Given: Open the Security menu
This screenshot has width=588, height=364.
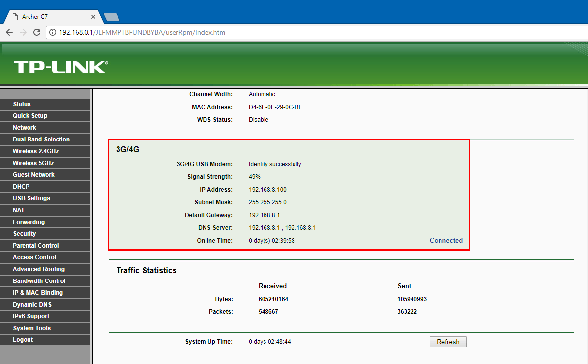Looking at the screenshot, I should click(45, 233).
